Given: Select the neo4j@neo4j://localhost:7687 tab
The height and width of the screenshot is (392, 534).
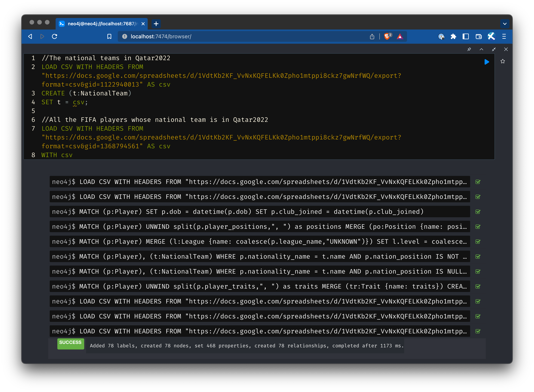Looking at the screenshot, I should point(102,24).
